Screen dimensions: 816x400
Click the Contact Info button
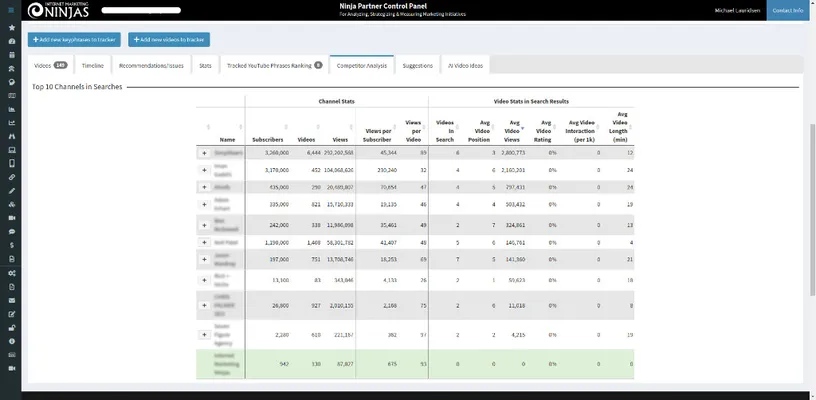point(787,10)
